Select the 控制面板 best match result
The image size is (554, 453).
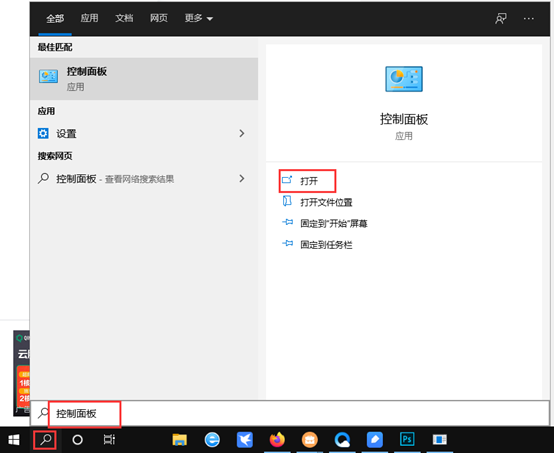144,79
